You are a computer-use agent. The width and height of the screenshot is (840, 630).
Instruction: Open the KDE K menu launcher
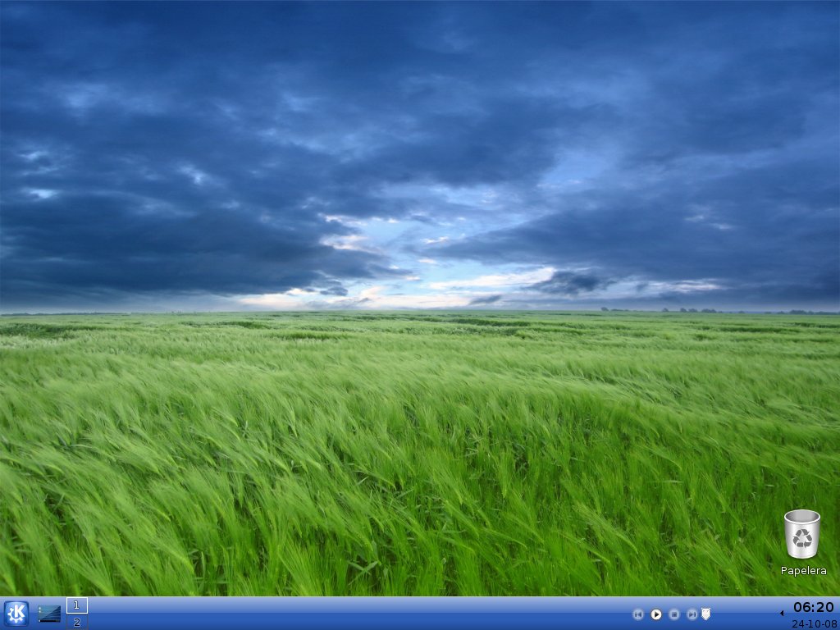(16, 614)
